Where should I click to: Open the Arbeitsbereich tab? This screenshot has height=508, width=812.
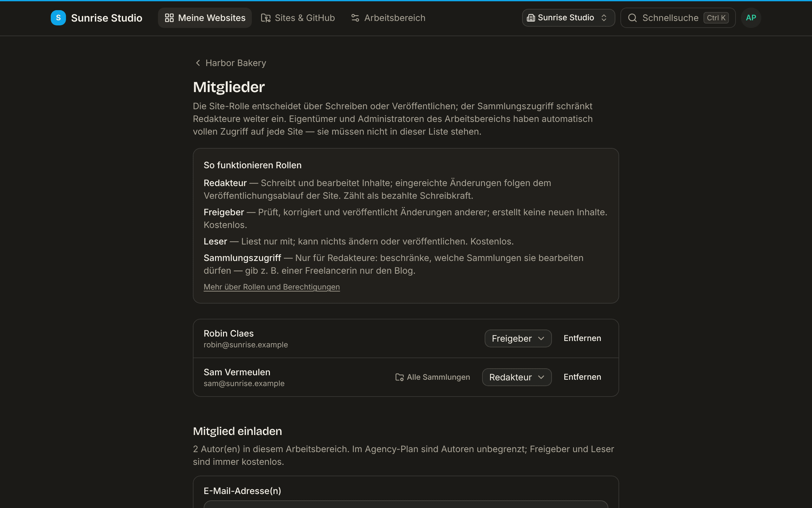(x=388, y=18)
